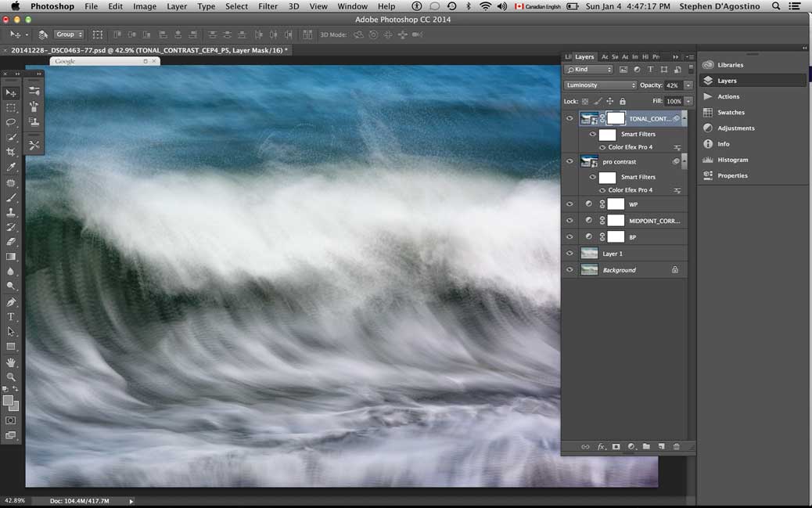The height and width of the screenshot is (508, 812).
Task: Pick the Hand tool
Action: 11,362
